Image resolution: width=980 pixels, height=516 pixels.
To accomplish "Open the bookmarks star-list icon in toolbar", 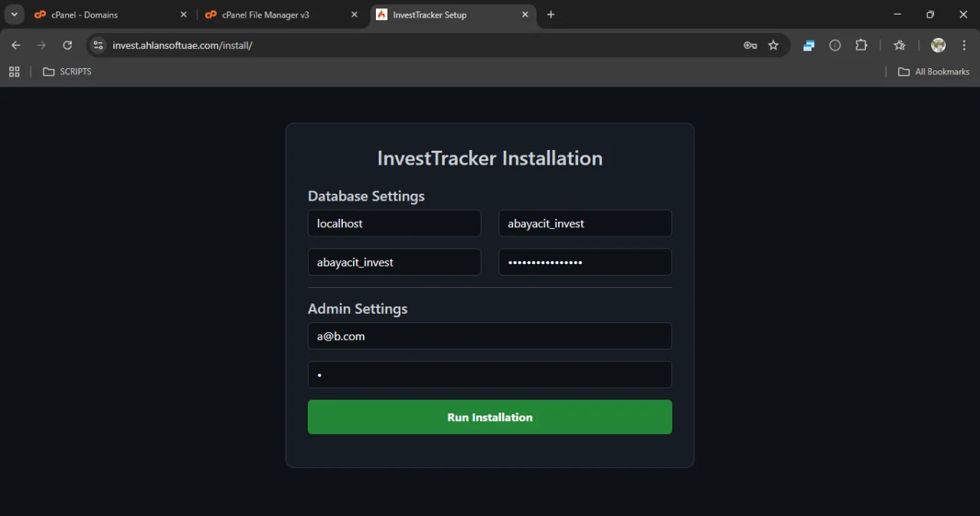I will [900, 45].
